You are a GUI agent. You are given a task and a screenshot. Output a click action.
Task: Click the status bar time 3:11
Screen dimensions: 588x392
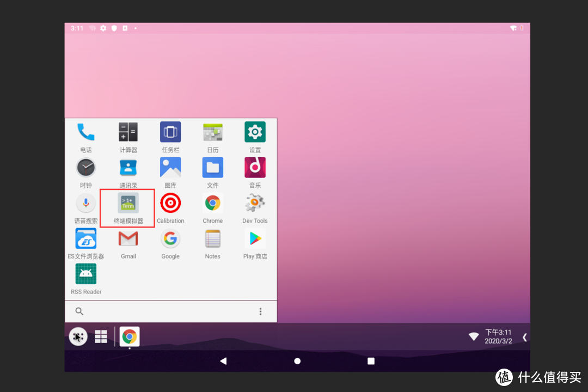tap(77, 28)
